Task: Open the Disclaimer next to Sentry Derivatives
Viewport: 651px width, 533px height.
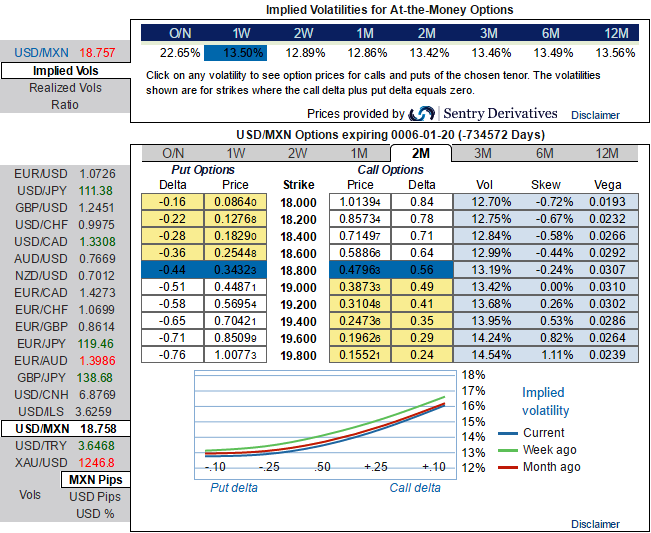Action: click(596, 115)
